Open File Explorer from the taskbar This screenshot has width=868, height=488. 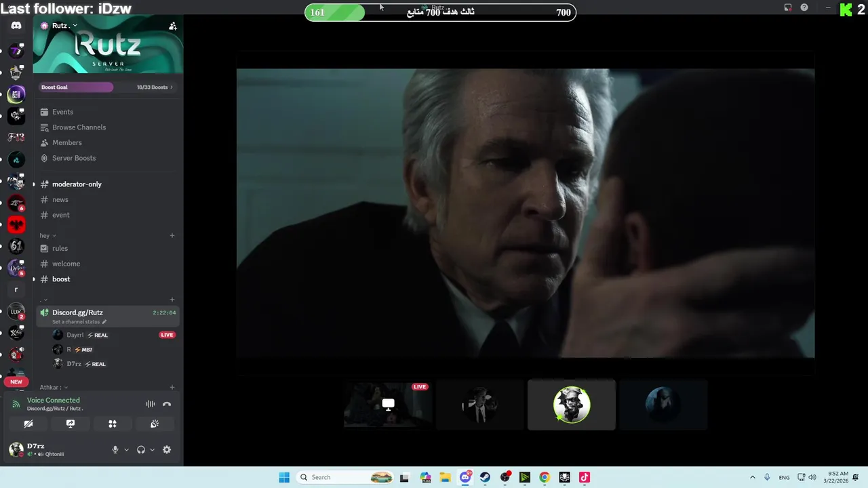point(446,477)
